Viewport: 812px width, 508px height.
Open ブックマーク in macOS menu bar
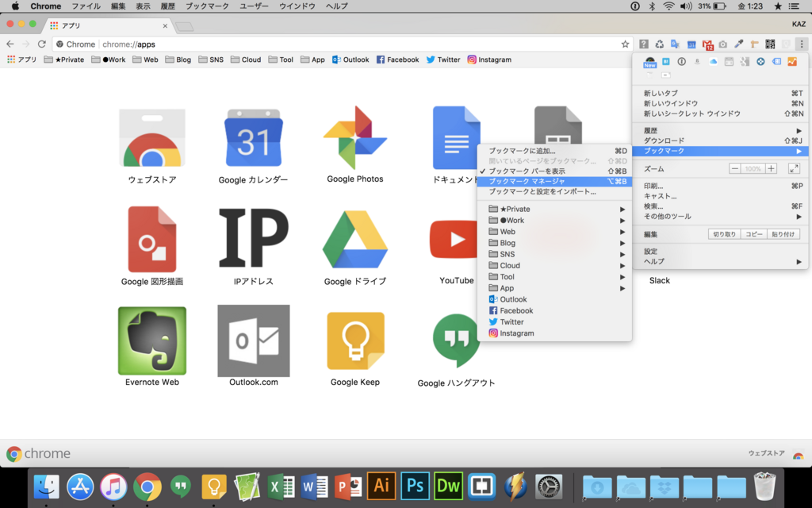coord(207,6)
